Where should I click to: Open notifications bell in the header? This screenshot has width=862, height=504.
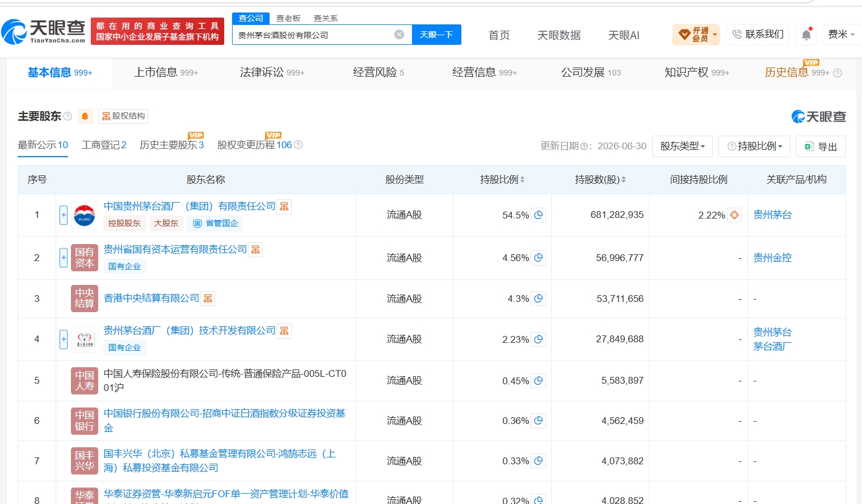pyautogui.click(x=806, y=35)
